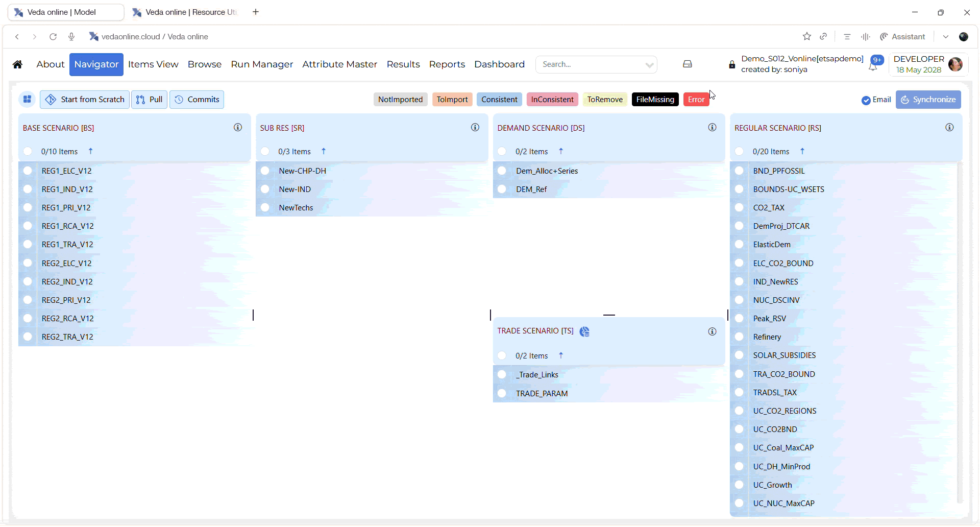This screenshot has height=527, width=980.
Task: Sort Regular Scenario items arrow
Action: [802, 151]
